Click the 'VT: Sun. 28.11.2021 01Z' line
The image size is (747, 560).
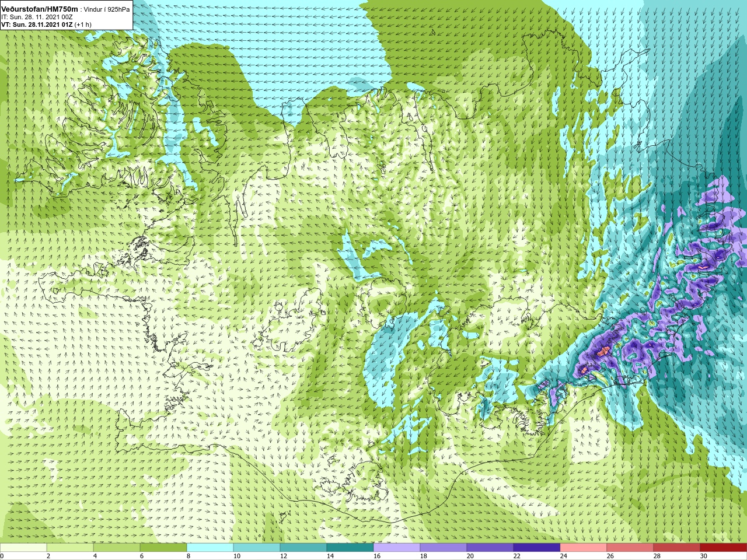(x=37, y=25)
